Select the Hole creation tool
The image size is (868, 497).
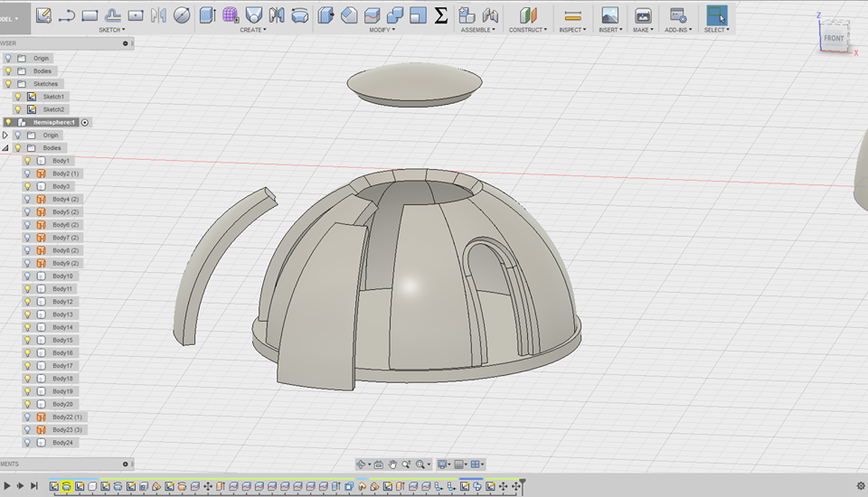pos(253,15)
